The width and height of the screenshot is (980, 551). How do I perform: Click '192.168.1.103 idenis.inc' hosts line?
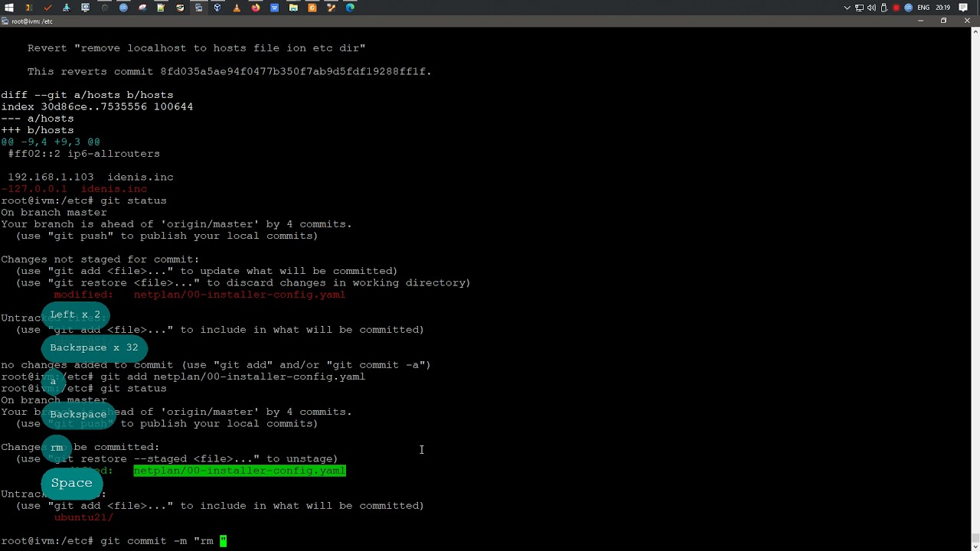point(90,177)
